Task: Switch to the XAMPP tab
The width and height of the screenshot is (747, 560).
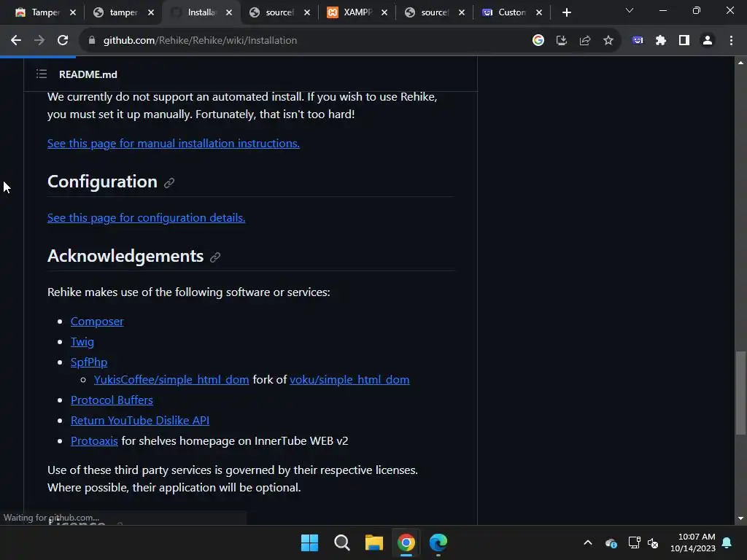Action: pyautogui.click(x=351, y=12)
